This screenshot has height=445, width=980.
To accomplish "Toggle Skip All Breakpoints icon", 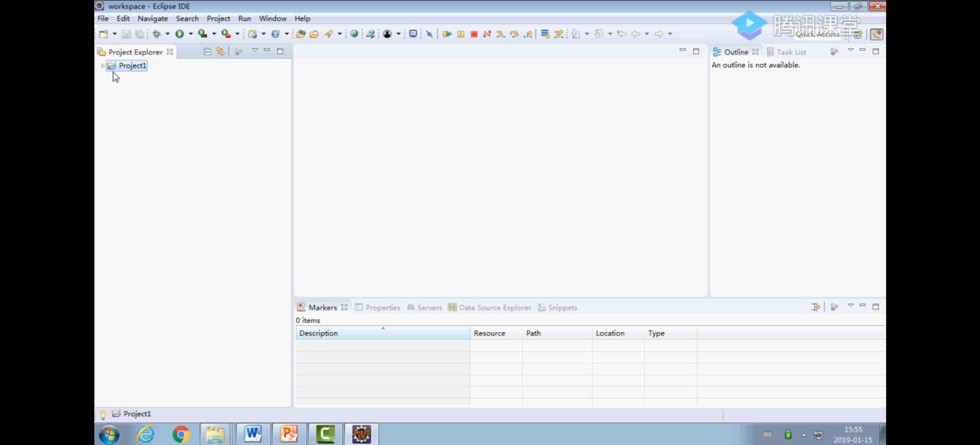I will [x=429, y=34].
